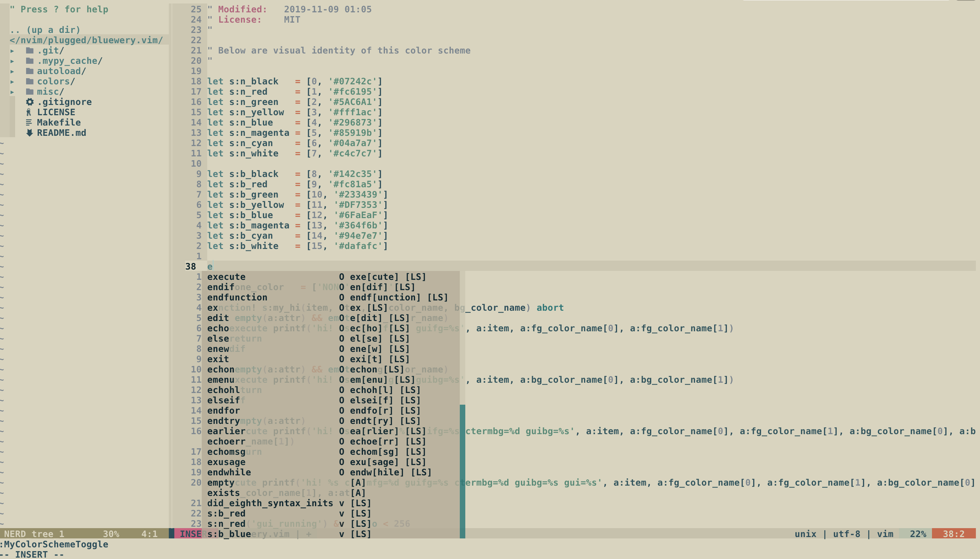The image size is (980, 559).
Task: Click the completion popup scrollbar thumb
Action: pos(462,471)
